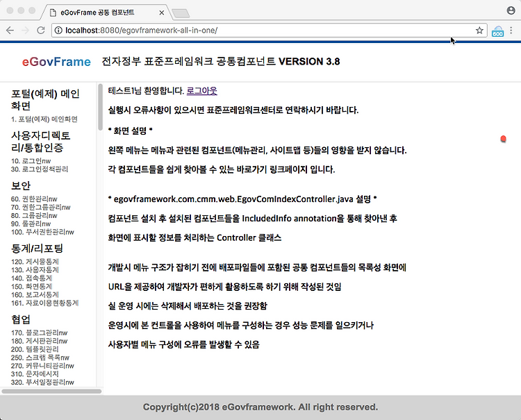Screen dimensions: 521x420
Task: Click the browser back arrow
Action: [x=10, y=31]
